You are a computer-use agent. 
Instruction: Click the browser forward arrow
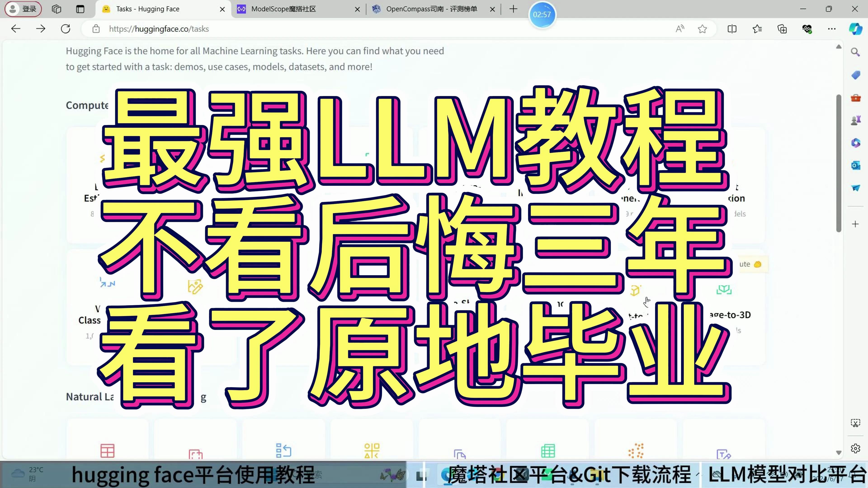click(x=40, y=29)
